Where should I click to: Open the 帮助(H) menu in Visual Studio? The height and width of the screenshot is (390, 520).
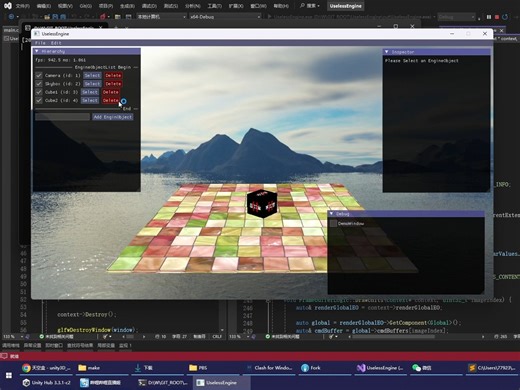[281, 6]
